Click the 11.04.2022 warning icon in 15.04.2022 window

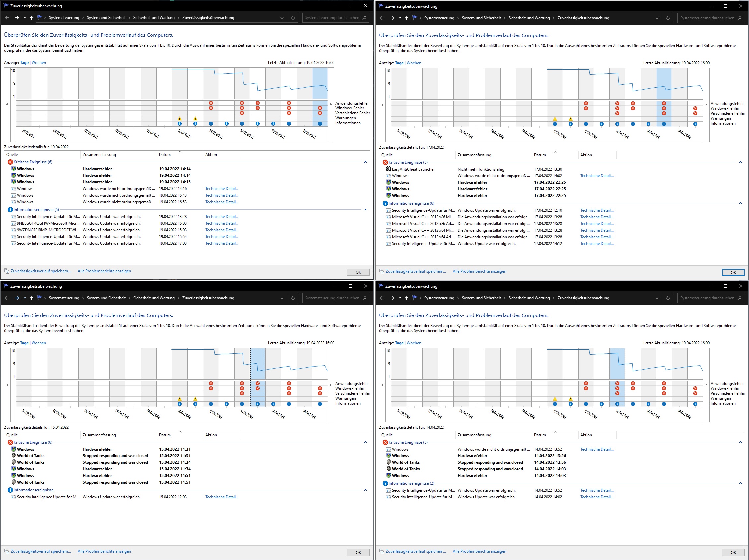click(x=195, y=399)
